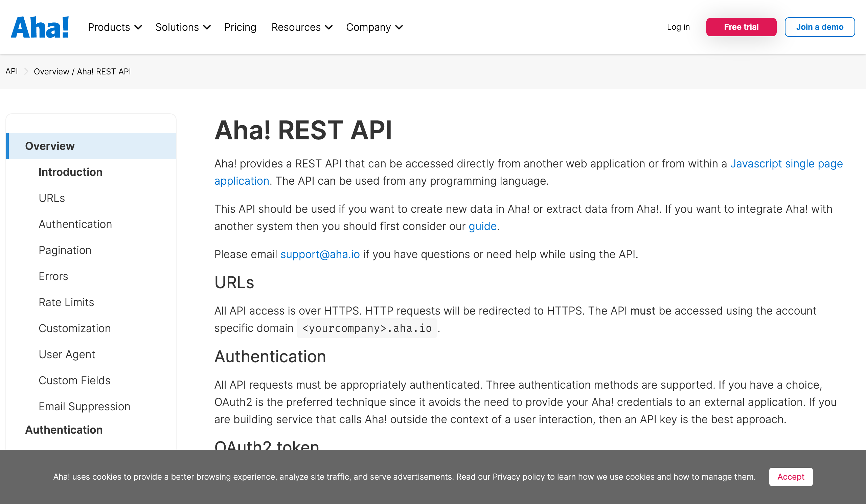Open Errors in the sidebar

[53, 276]
